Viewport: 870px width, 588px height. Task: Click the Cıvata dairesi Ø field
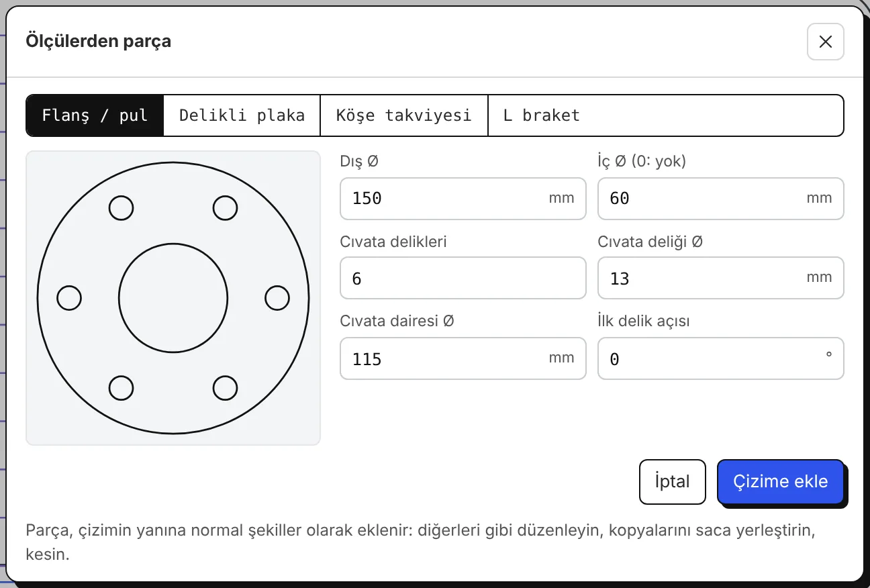[x=463, y=358]
